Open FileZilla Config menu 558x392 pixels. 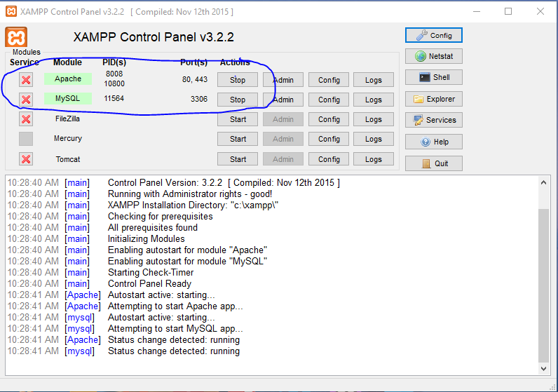pos(329,119)
